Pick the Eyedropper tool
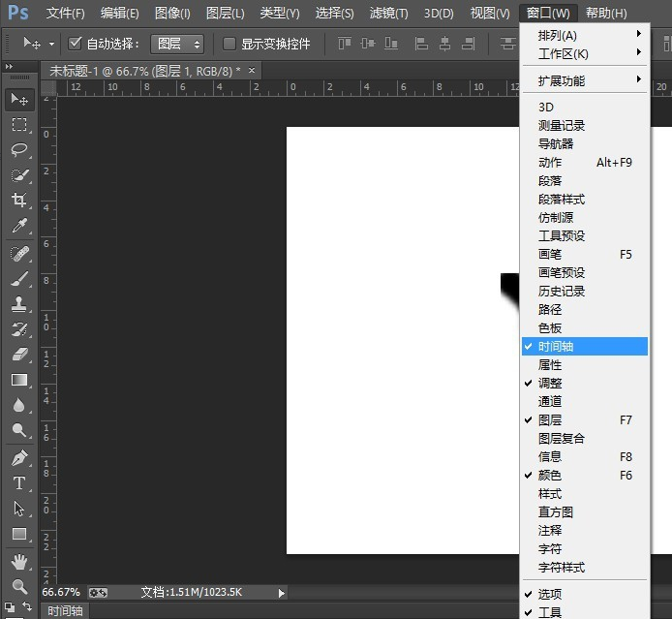Image resolution: width=672 pixels, height=619 pixels. pos(19,227)
